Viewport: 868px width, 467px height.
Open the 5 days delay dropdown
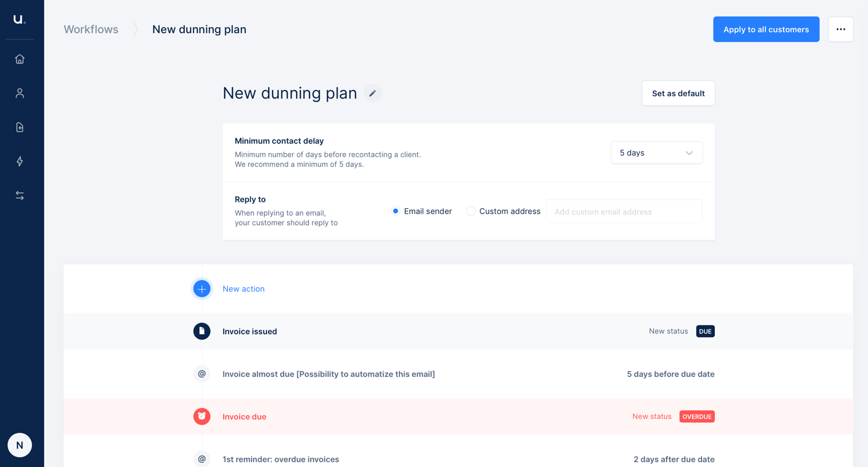(657, 153)
